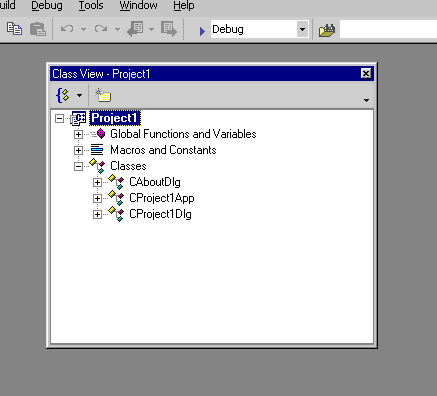This screenshot has height=396, width=437.
Task: Click the Undo arrow icon
Action: point(67,29)
